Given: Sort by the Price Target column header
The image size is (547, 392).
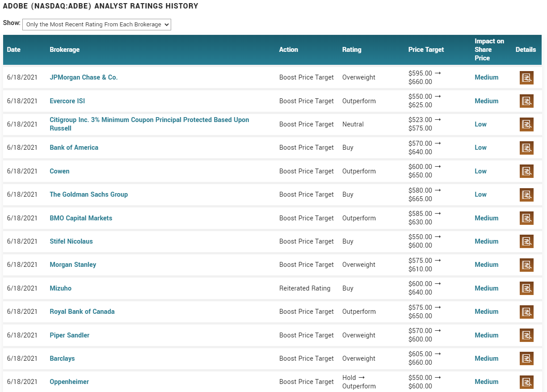Looking at the screenshot, I should tap(426, 50).
